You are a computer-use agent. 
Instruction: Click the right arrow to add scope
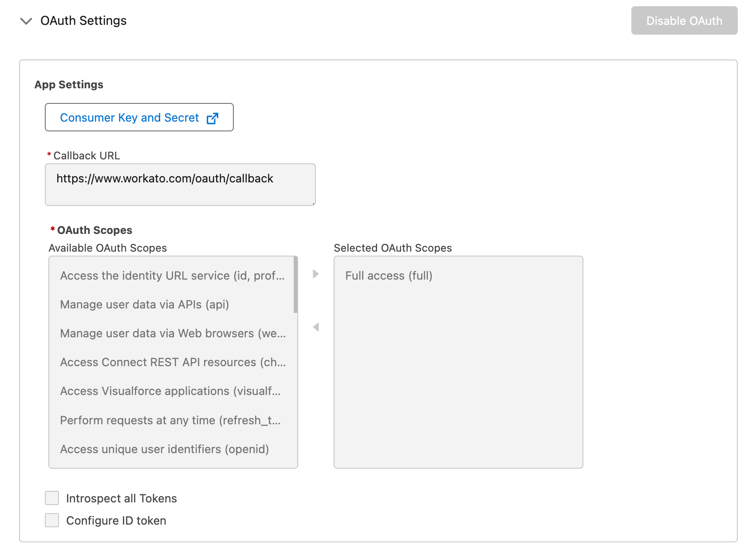[315, 274]
